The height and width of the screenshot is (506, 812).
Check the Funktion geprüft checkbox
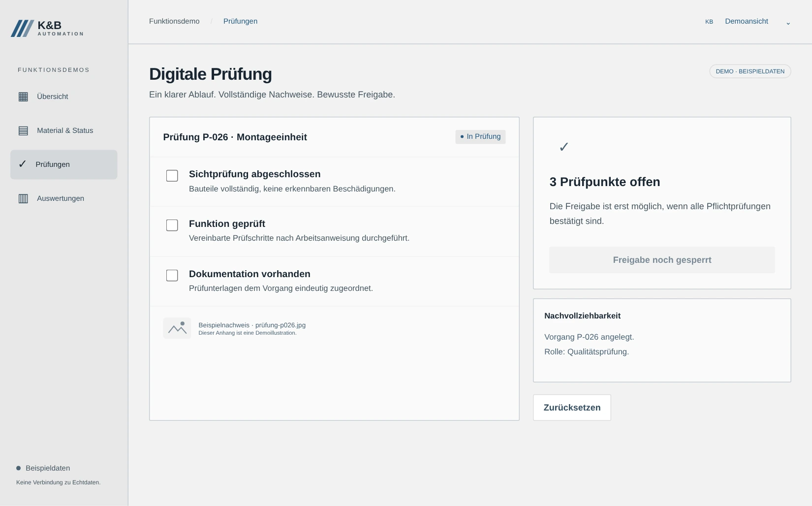tap(172, 225)
